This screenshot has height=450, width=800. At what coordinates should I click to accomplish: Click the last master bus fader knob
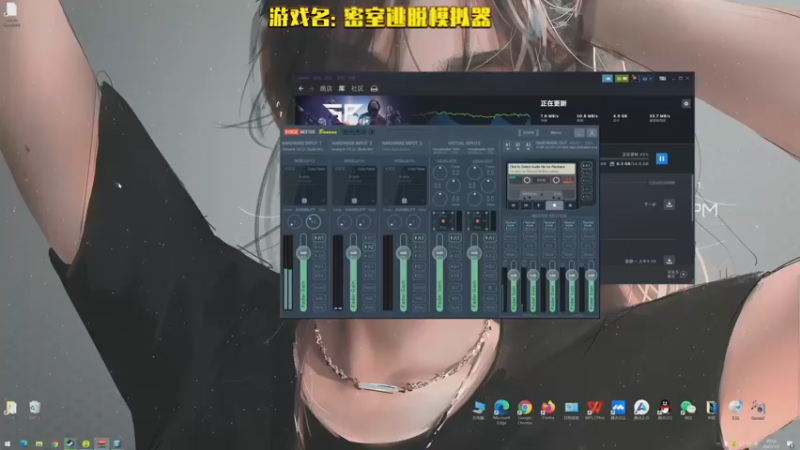(x=591, y=276)
